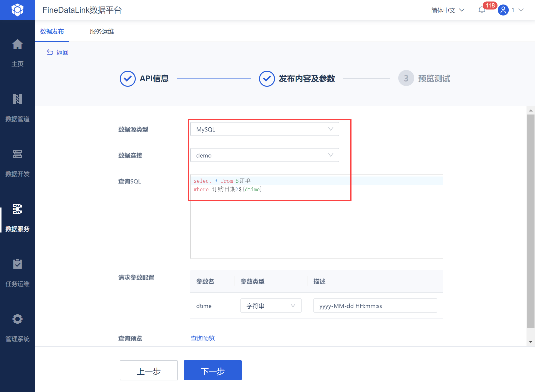Open the 简体中文 language dropdown

[447, 10]
